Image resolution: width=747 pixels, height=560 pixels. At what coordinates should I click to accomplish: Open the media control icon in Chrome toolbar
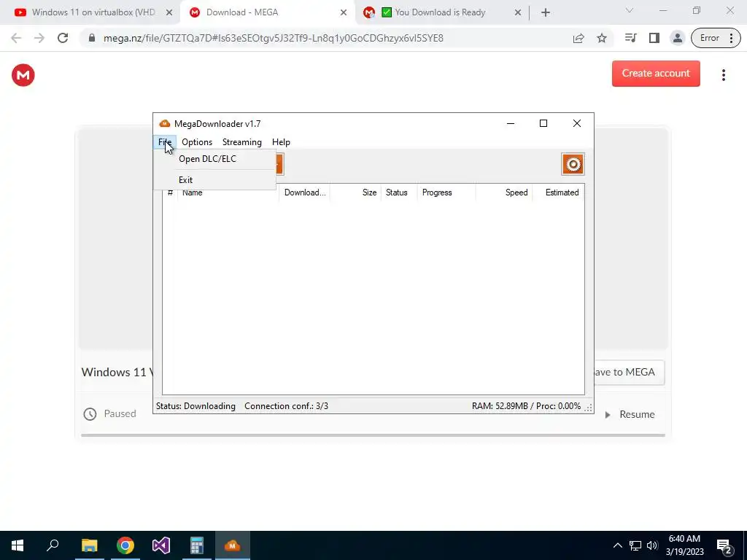tap(631, 38)
